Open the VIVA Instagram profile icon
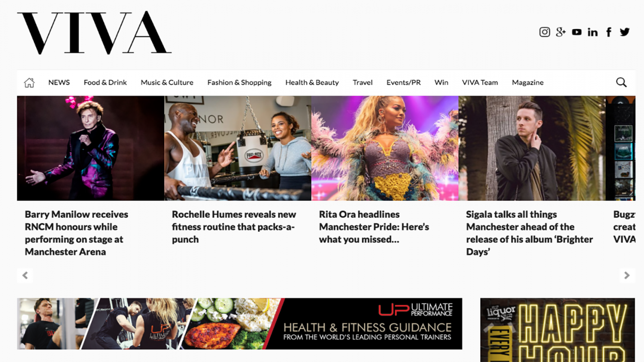The image size is (644, 362). point(544,32)
